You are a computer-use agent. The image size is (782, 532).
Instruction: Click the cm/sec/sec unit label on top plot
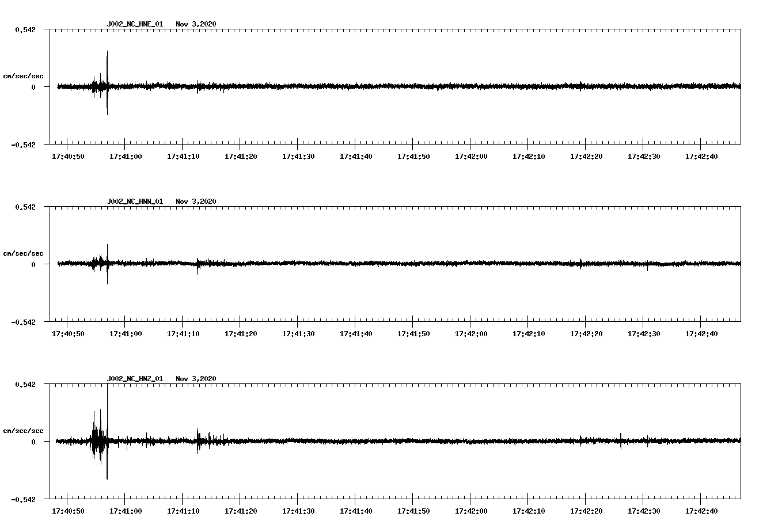[24, 75]
